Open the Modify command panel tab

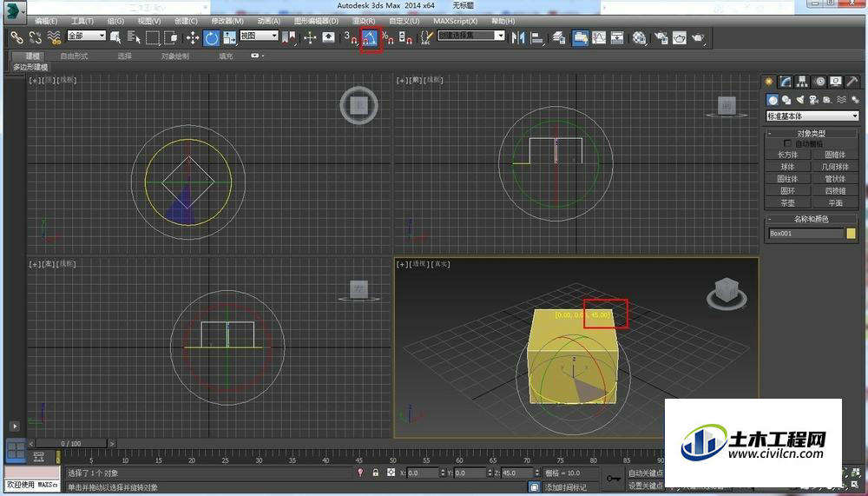tap(786, 82)
